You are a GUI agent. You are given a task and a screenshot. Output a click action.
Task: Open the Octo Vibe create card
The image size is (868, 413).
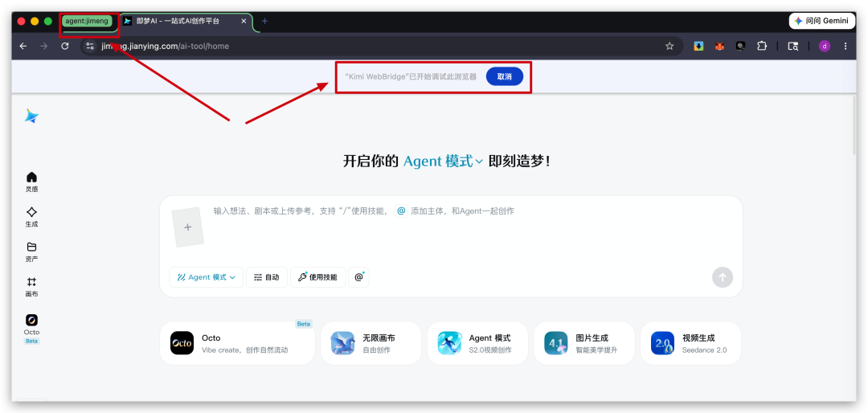[x=237, y=343]
